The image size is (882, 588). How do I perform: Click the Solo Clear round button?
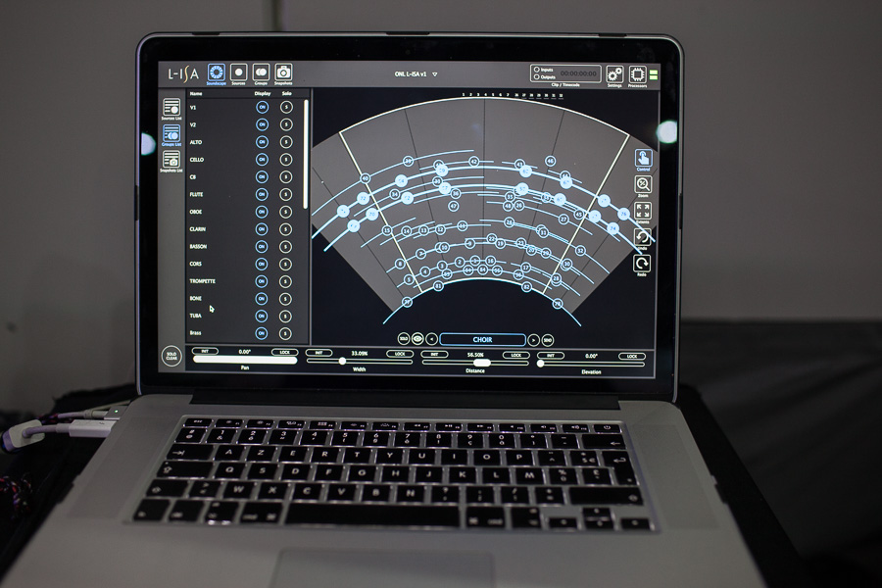(171, 356)
